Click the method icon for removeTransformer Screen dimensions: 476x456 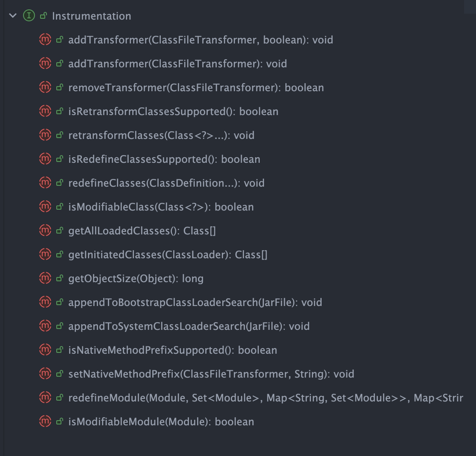pos(46,87)
